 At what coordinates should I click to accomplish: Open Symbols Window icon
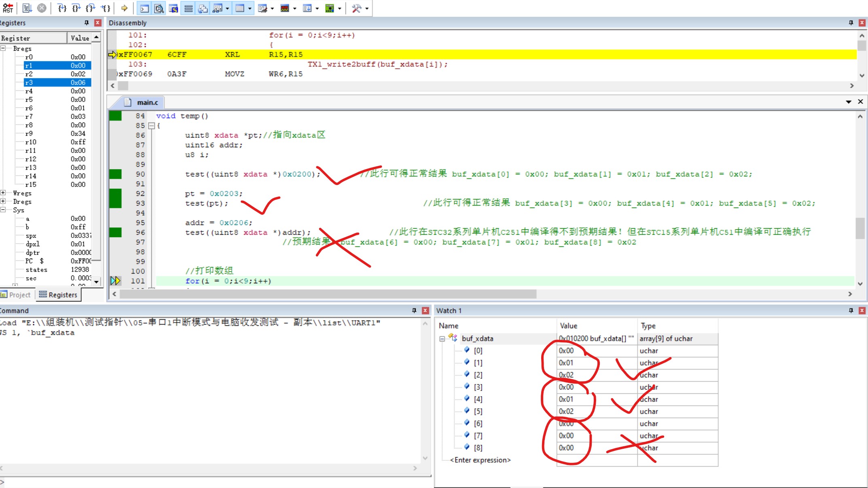coord(174,8)
